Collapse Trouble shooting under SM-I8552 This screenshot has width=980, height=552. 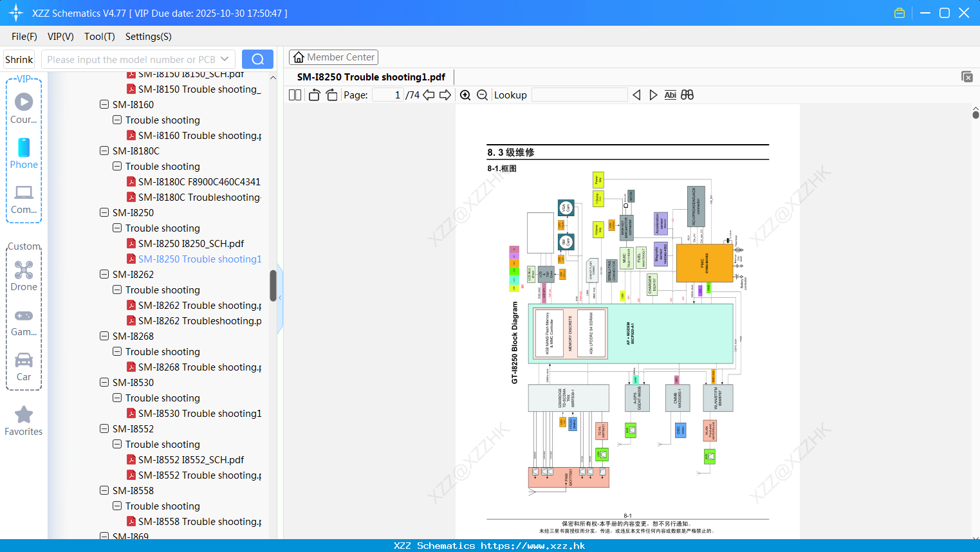(117, 444)
